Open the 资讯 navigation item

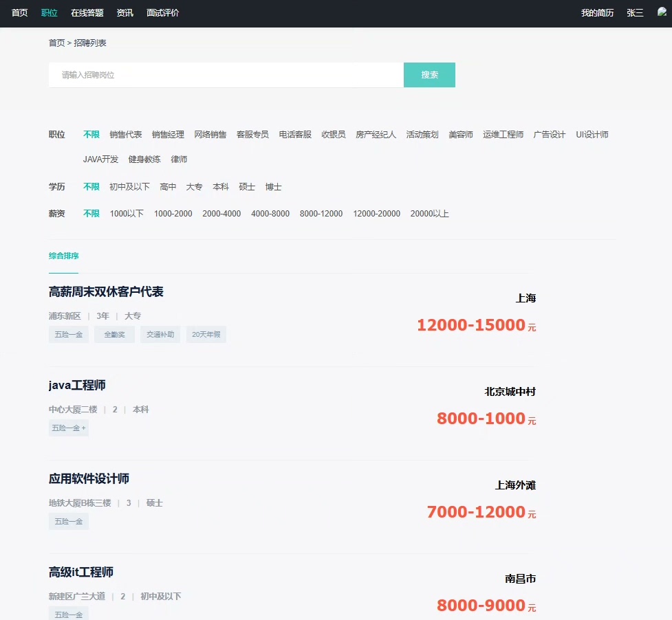(x=124, y=13)
